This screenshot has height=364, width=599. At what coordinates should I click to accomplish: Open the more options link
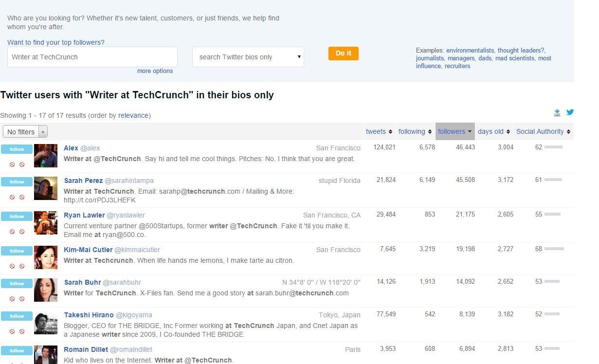point(155,71)
